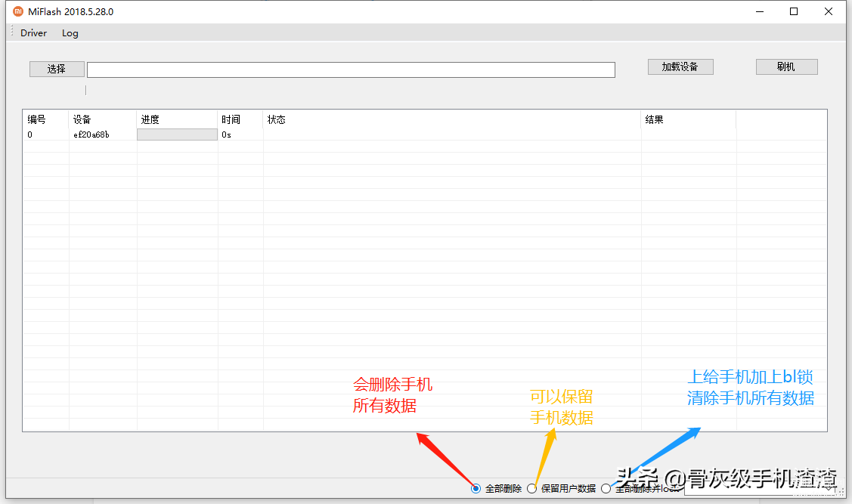This screenshot has width=852, height=504.
Task: Click the 选择 button to pick a ROM folder
Action: pos(57,69)
